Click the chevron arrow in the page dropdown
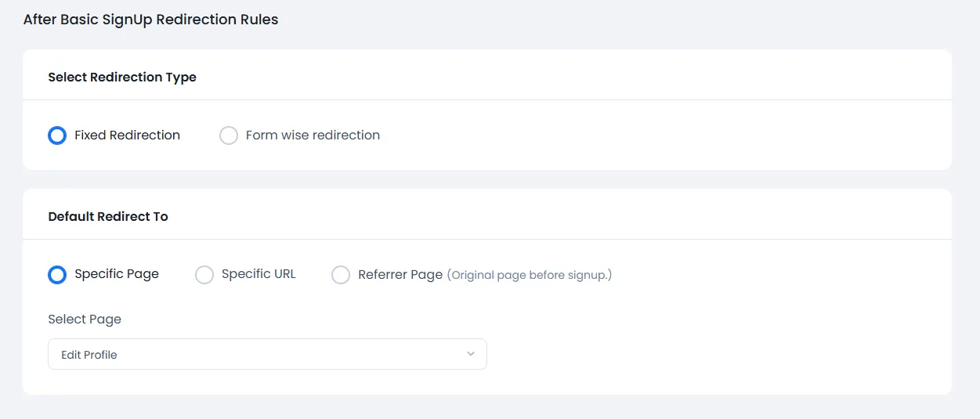The image size is (980, 419). (x=471, y=354)
